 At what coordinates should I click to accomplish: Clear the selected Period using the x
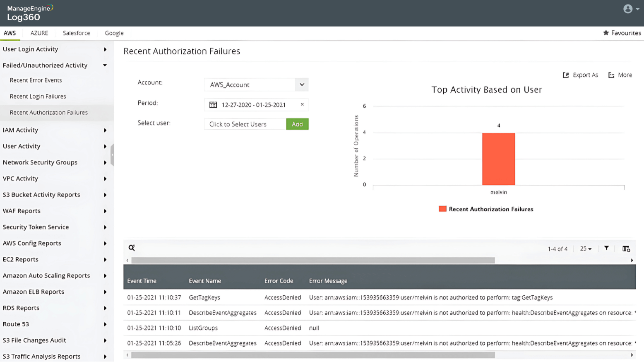[302, 104]
